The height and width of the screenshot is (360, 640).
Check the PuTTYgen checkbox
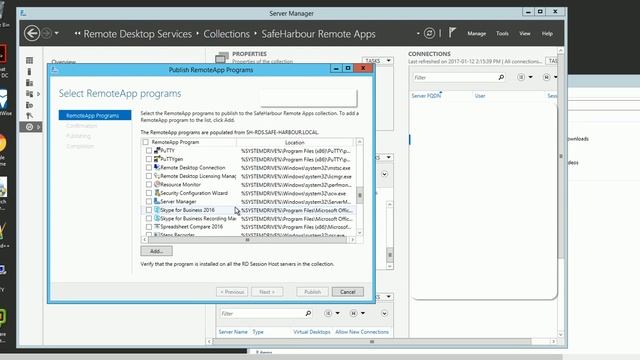point(149,159)
